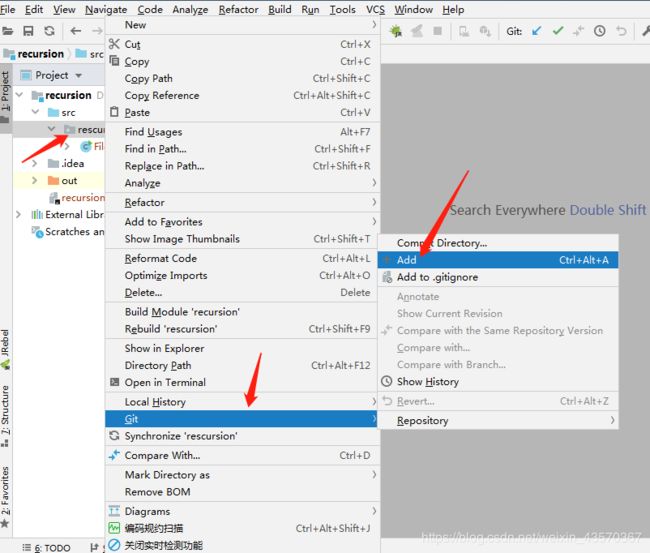Click the Git Revert undo arrow icon

point(621,31)
